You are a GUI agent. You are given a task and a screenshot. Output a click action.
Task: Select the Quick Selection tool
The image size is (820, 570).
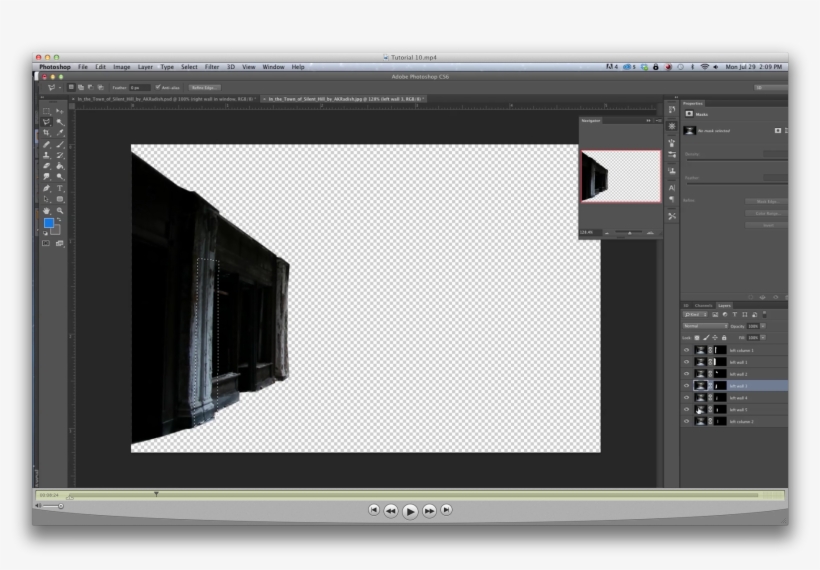click(60, 122)
